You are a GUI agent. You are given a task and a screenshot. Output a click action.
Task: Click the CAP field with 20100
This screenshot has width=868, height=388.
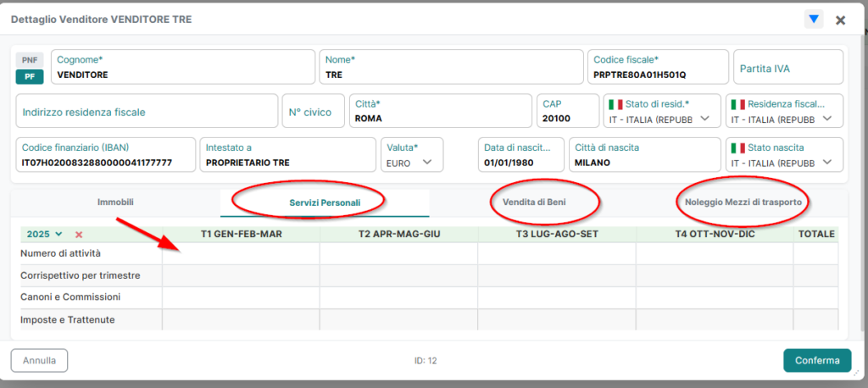click(568, 111)
